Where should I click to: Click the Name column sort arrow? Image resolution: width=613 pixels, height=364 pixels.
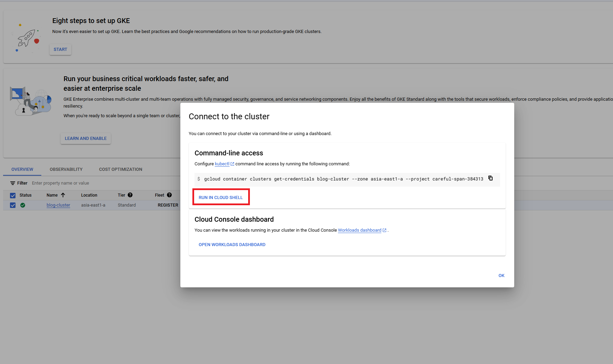pos(63,195)
